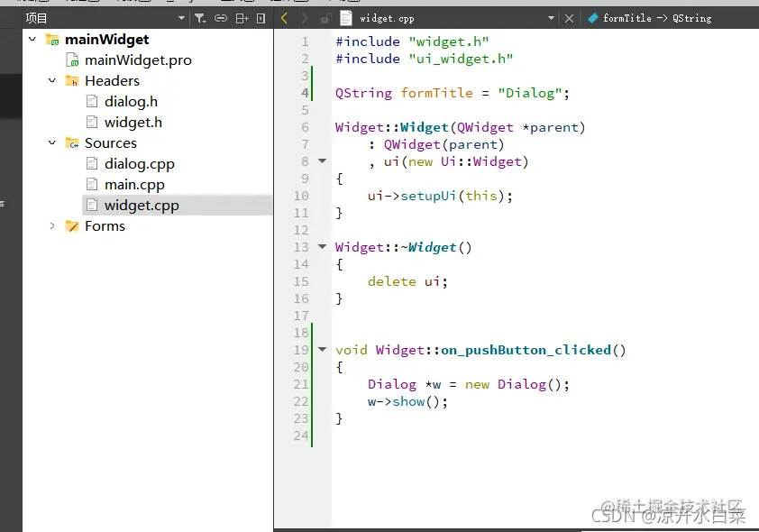
Task: Fold the constructor at line 8
Action: (x=323, y=161)
